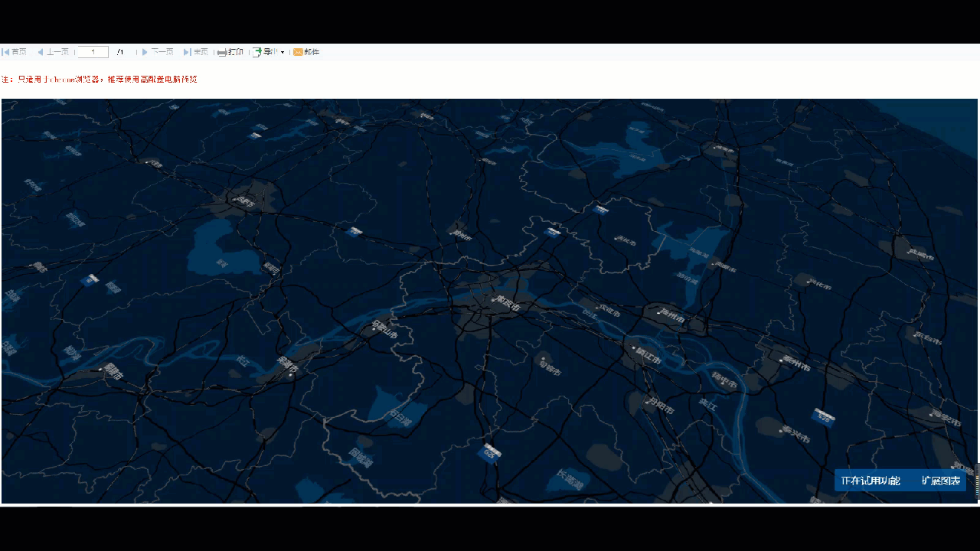Click the highway shield near 泰兴市
The height and width of the screenshot is (551, 980).
pyautogui.click(x=823, y=416)
